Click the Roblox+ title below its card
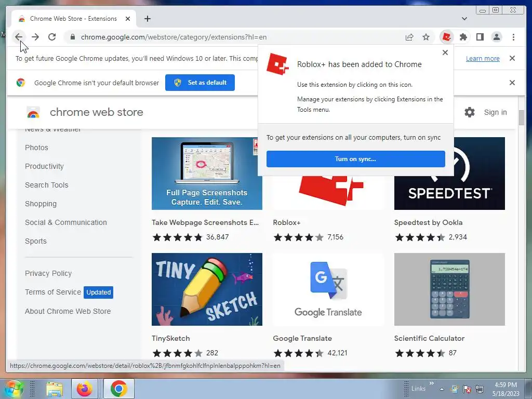Viewport: 532px width, 399px height. coord(287,222)
